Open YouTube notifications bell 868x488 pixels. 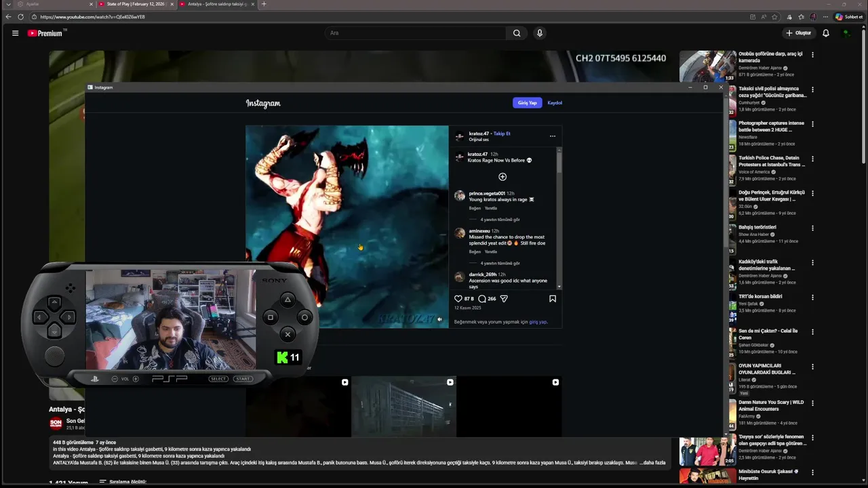pos(826,33)
